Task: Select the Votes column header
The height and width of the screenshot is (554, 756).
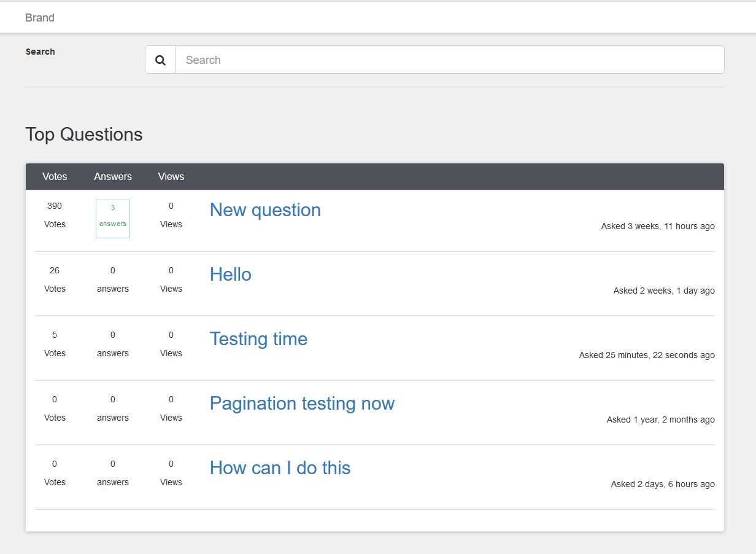Action: (x=55, y=177)
